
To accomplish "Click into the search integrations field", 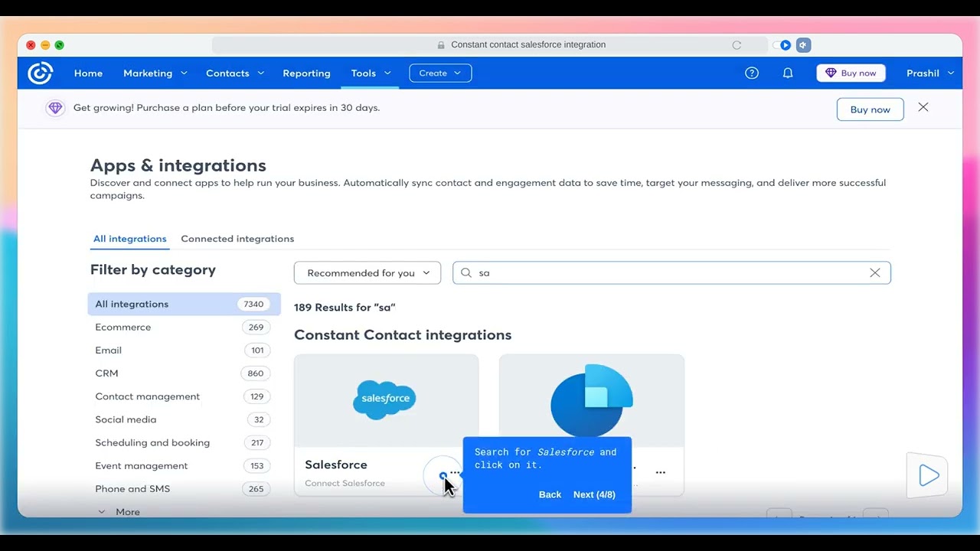I will [671, 273].
